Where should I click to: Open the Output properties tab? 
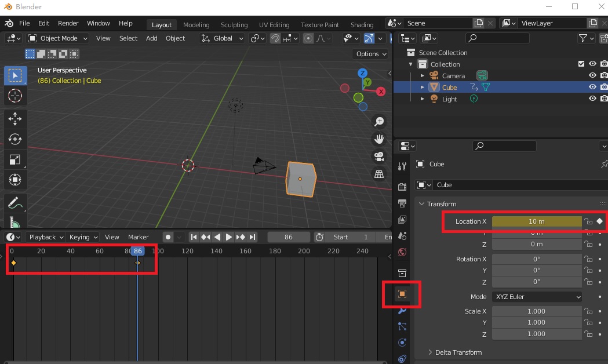pos(402,203)
